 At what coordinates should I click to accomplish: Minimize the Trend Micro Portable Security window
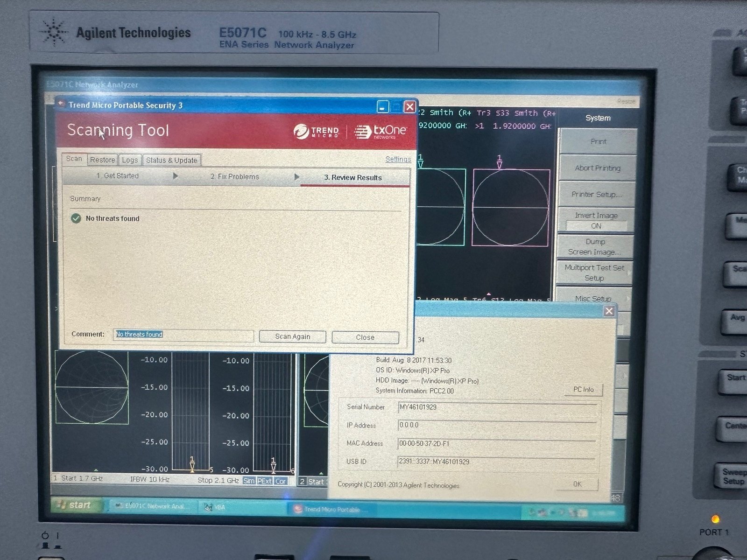tap(382, 107)
